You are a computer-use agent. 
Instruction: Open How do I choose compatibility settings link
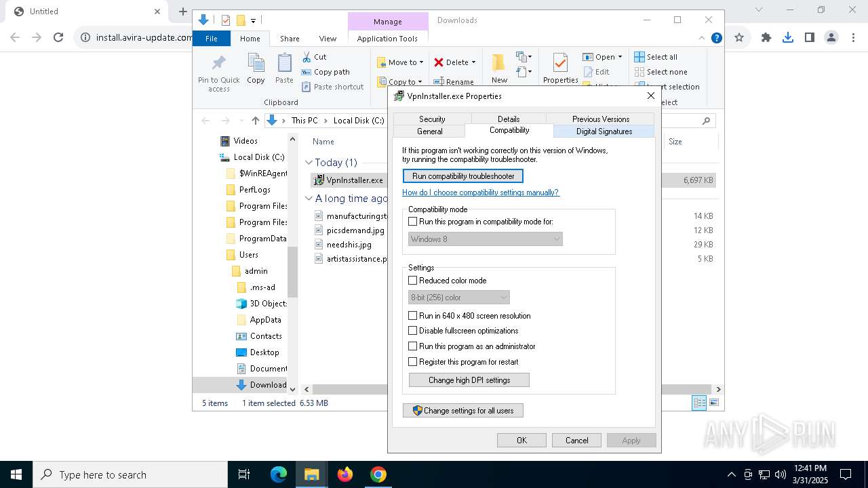pos(481,192)
